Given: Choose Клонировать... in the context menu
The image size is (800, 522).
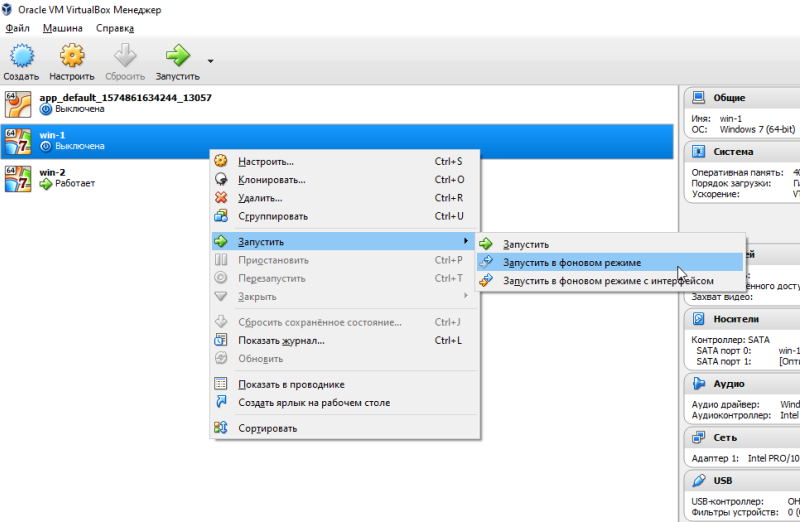Looking at the screenshot, I should pos(345,180).
